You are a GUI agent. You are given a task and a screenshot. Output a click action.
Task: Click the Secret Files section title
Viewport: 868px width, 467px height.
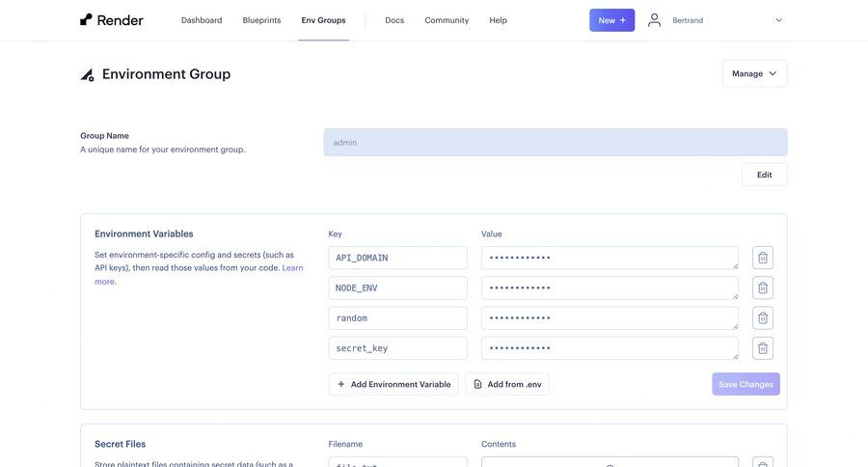121,444
